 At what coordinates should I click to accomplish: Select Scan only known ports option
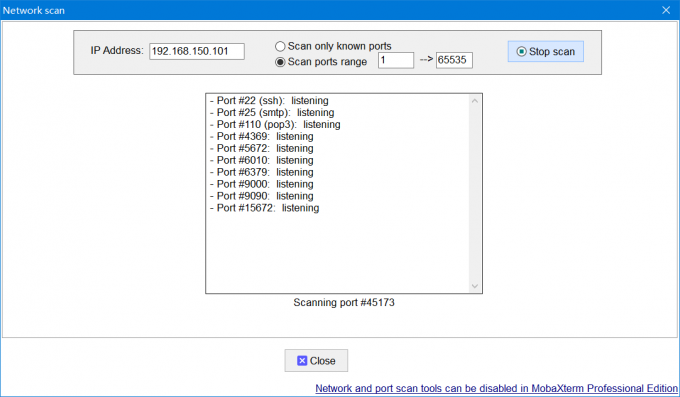(x=333, y=46)
